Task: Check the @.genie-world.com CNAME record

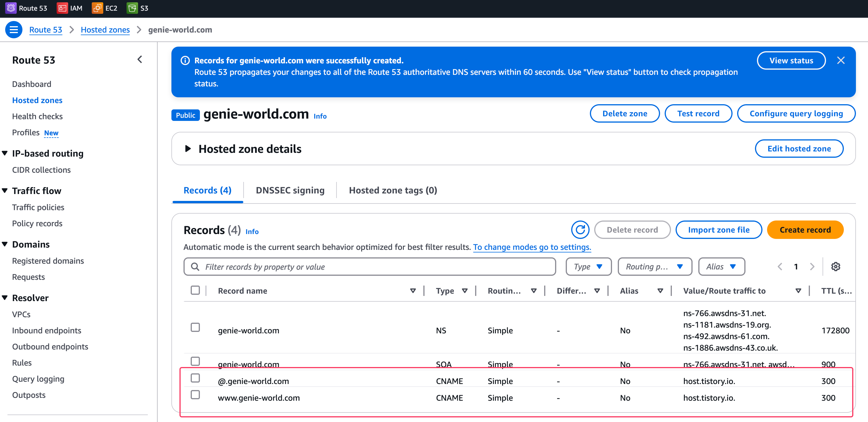Action: coord(195,378)
